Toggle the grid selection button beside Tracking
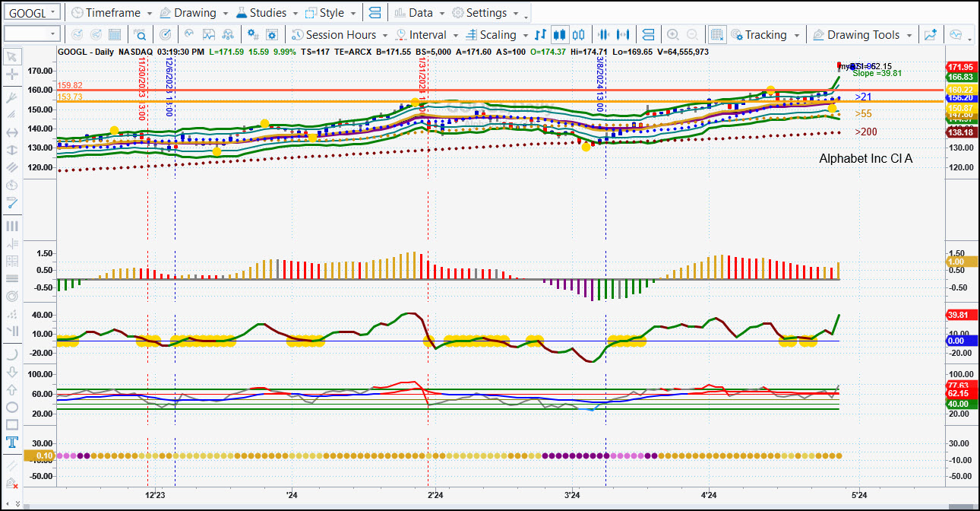 pyautogui.click(x=716, y=35)
